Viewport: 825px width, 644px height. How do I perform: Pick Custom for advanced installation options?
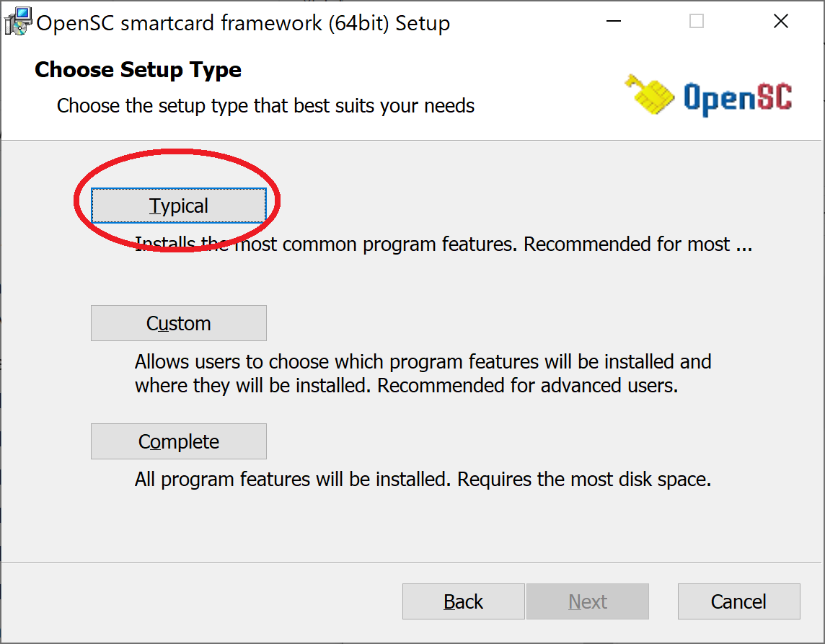178,322
